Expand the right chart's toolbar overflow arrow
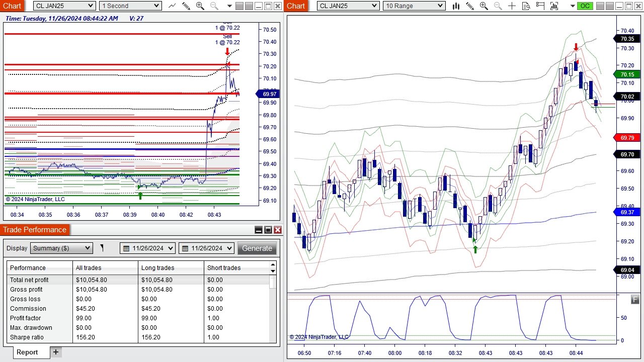Viewport: 644px width, 362px height. (x=573, y=6)
